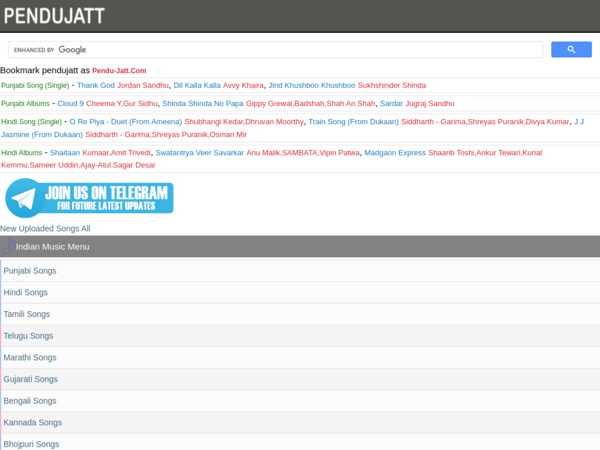
Task: Open Punjabi Song (Single) category
Action: click(x=35, y=85)
